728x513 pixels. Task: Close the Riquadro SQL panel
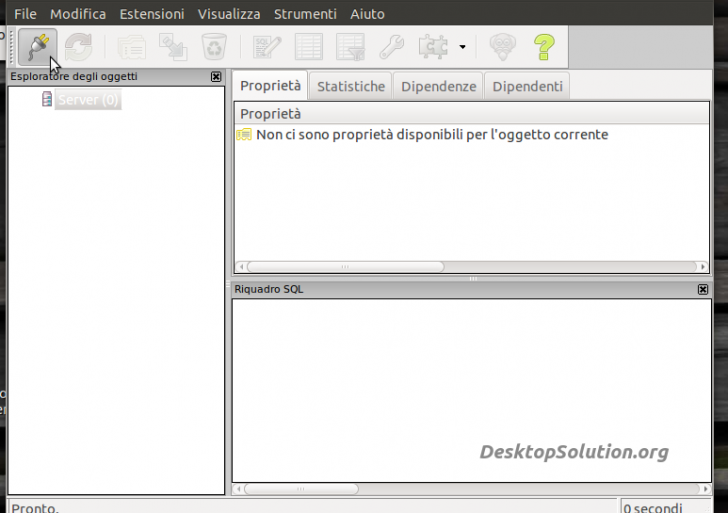pos(703,290)
